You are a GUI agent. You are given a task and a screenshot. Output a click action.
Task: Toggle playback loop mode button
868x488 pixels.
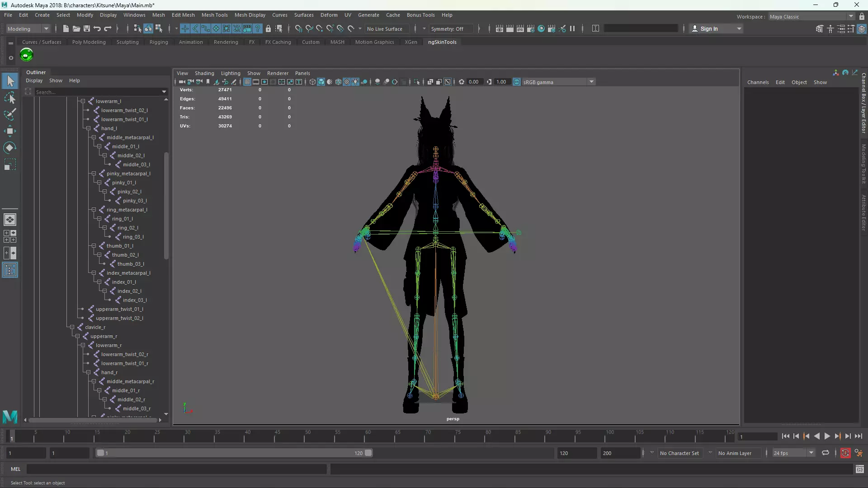tap(826, 453)
